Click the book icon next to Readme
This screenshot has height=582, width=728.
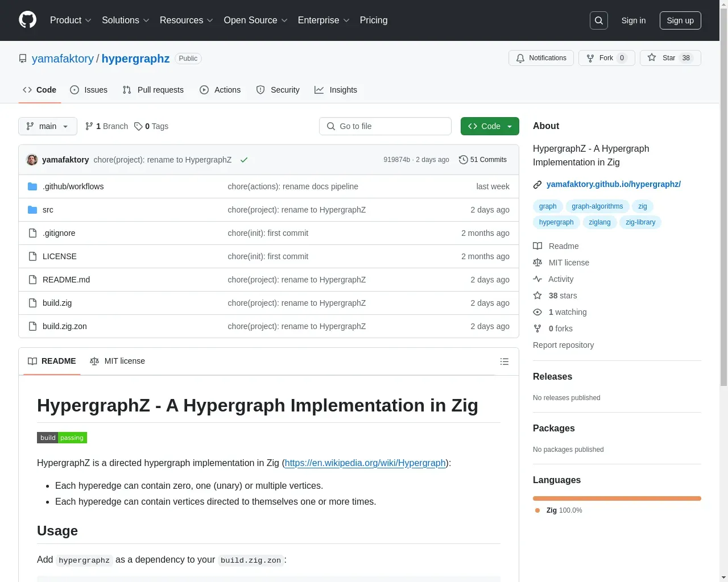click(x=537, y=246)
